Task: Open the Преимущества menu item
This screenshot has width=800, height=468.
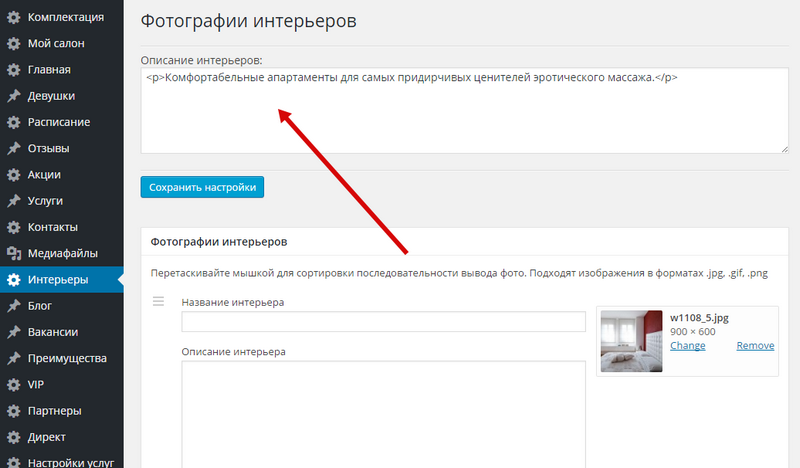Action: 62,358
